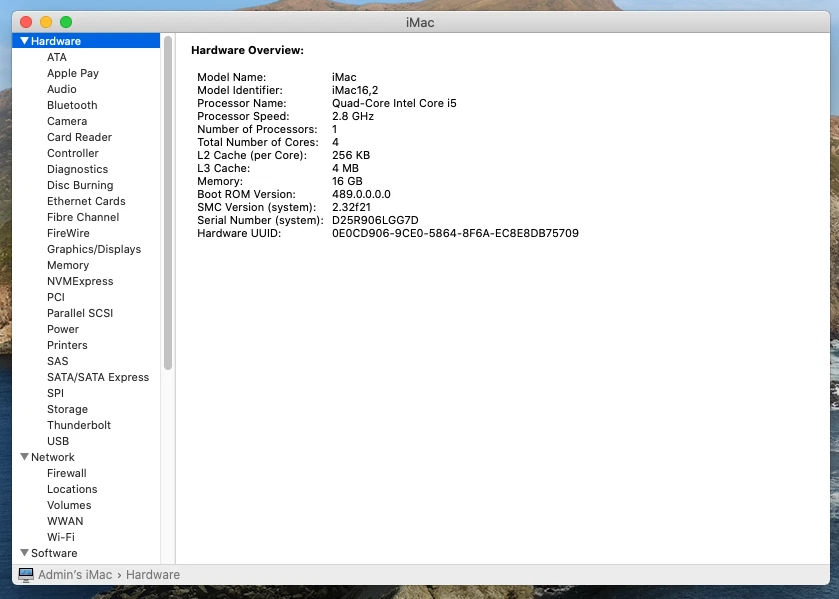Select Apple Pay in Hardware list
839x599 pixels.
point(72,73)
